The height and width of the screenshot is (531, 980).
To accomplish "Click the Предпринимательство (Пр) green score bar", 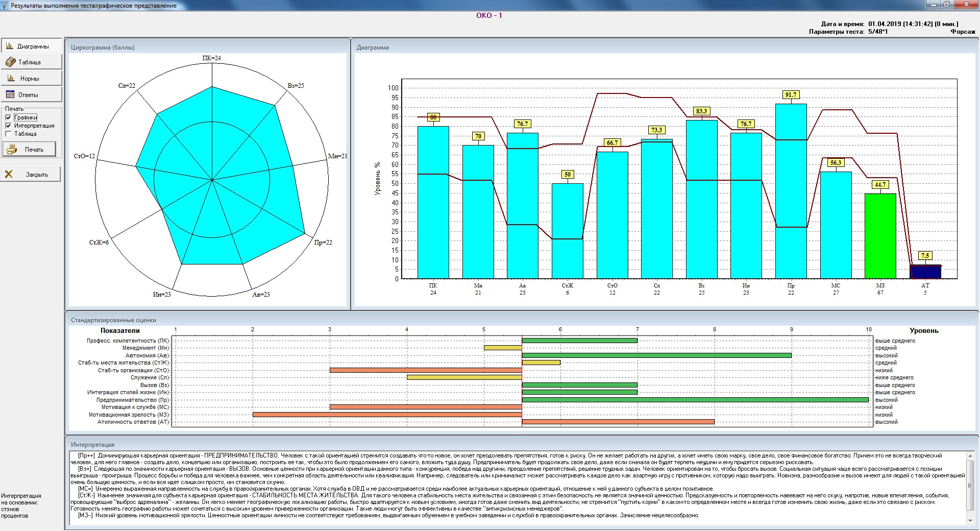I will (695, 400).
